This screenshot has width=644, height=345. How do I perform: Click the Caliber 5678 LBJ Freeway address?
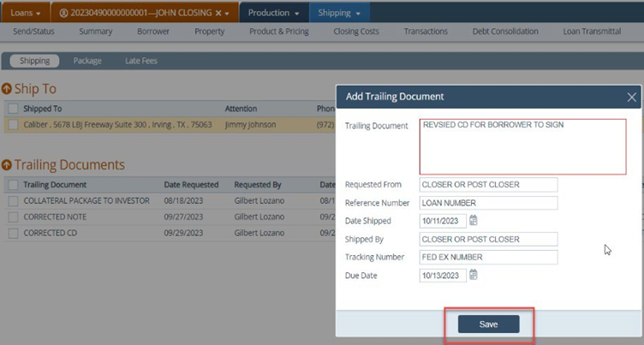(x=117, y=125)
